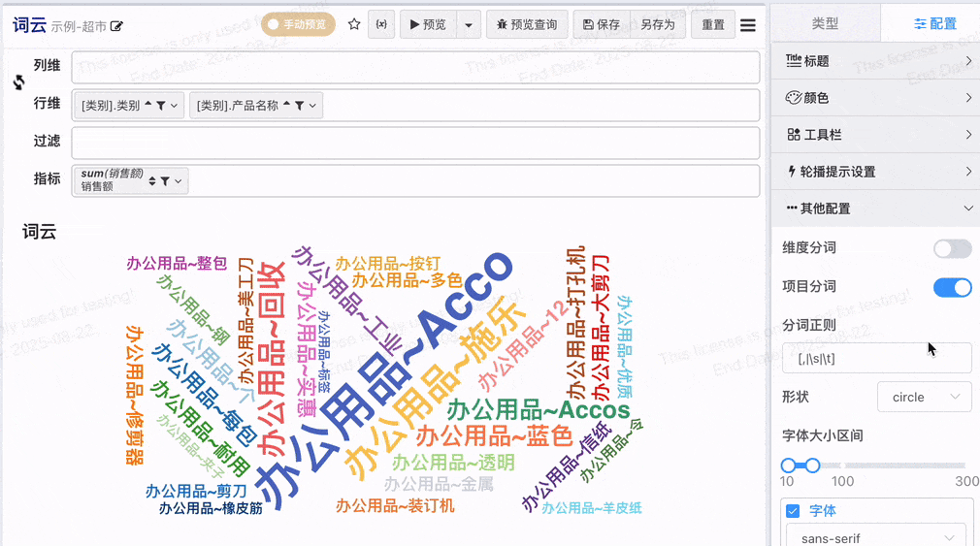This screenshot has width=980, height=546.
Task: Click the word 办公用品~金属 in the cloud
Action: (439, 484)
